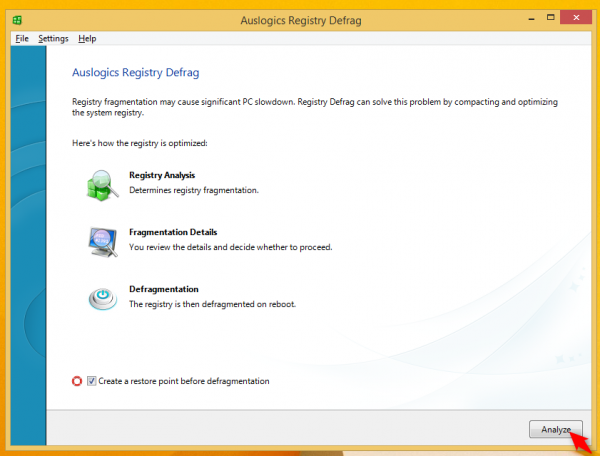Click 'You review the details' description text
The height and width of the screenshot is (456, 600).
point(230,247)
